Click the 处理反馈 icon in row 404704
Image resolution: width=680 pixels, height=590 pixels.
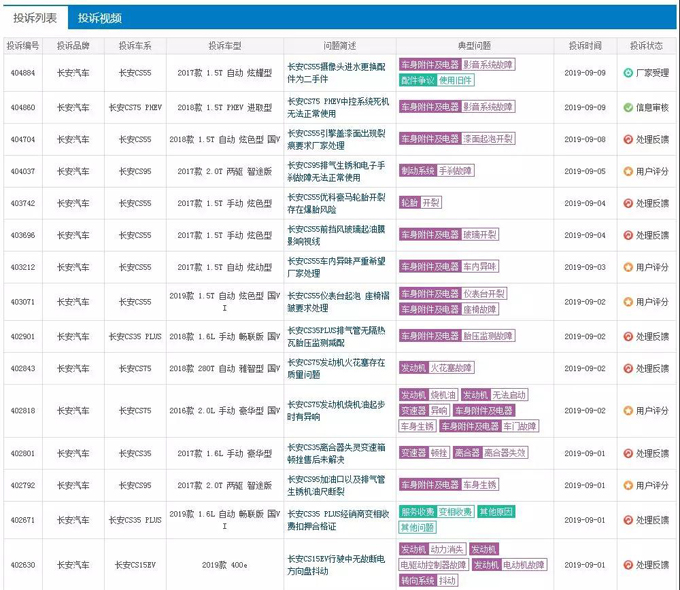click(x=628, y=139)
